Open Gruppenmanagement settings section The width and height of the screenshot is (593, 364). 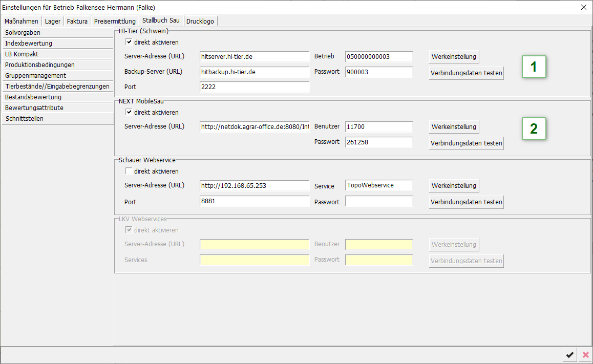(x=57, y=76)
